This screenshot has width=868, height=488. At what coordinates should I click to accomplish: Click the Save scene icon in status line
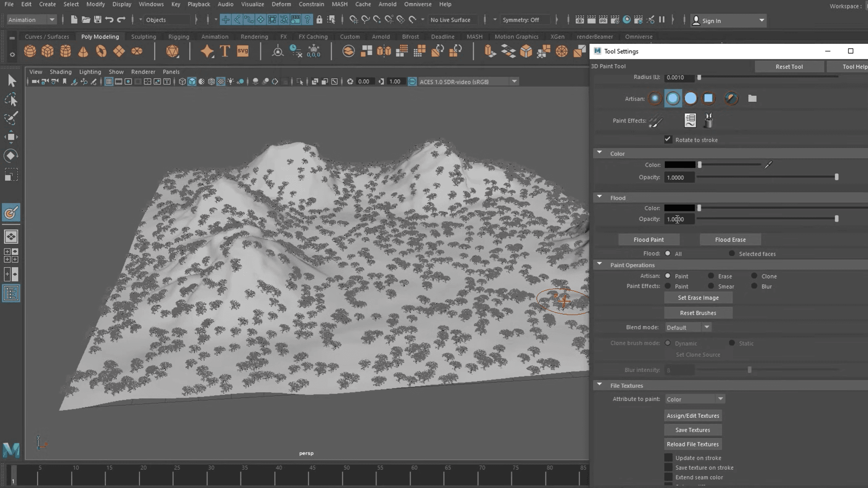point(98,20)
